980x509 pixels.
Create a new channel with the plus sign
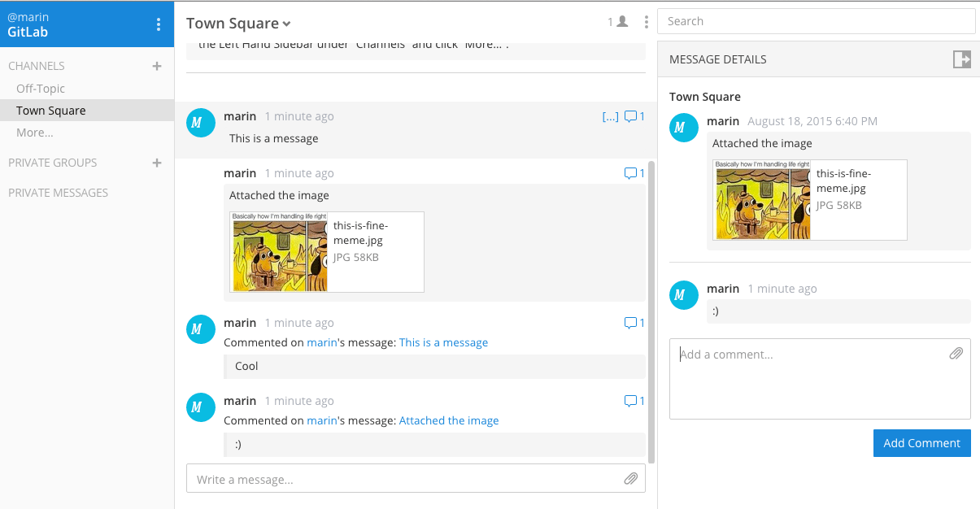click(x=156, y=66)
